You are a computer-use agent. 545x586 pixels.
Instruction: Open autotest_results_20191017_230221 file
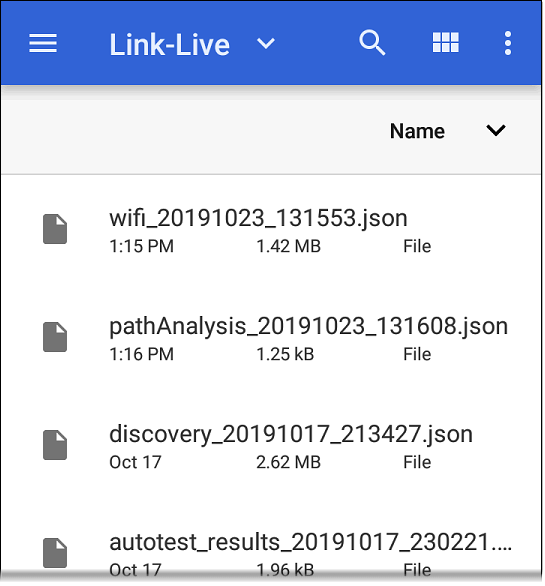(x=310, y=542)
